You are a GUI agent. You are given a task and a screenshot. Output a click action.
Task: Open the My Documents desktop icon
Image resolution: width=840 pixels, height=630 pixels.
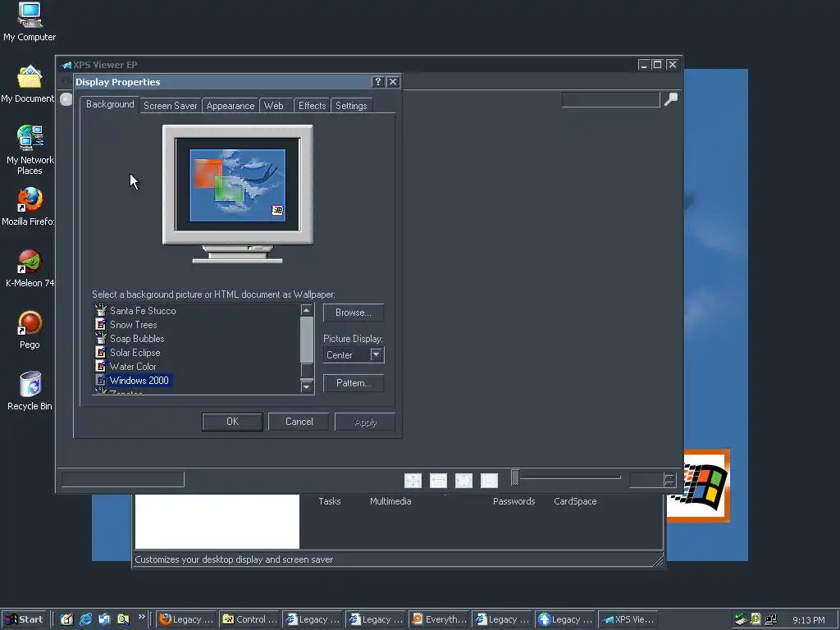point(28,84)
